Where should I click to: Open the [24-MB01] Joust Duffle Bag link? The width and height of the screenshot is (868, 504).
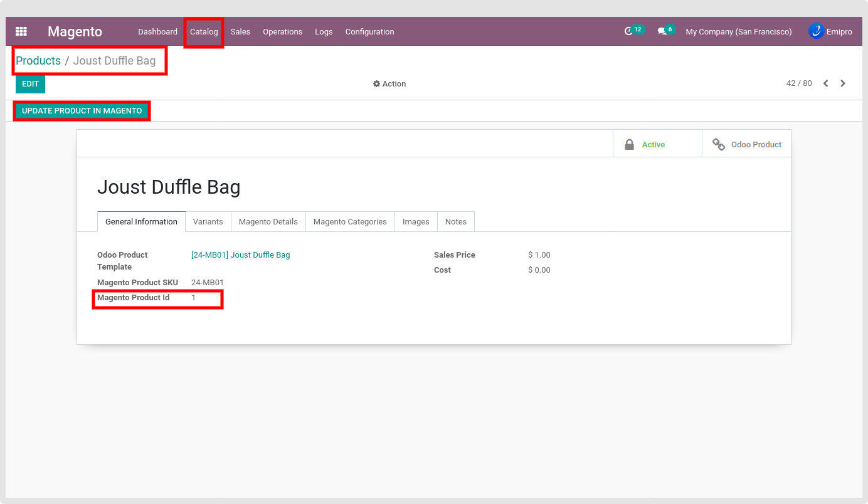click(241, 255)
